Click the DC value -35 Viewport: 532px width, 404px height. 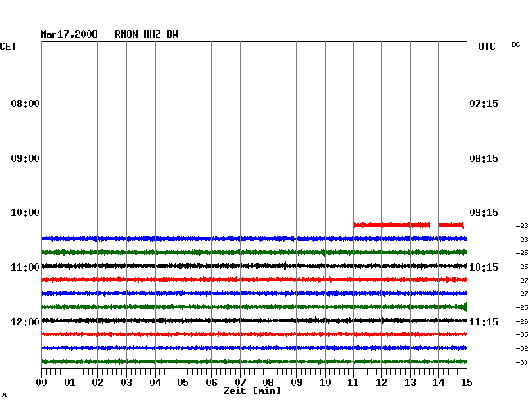click(x=522, y=334)
